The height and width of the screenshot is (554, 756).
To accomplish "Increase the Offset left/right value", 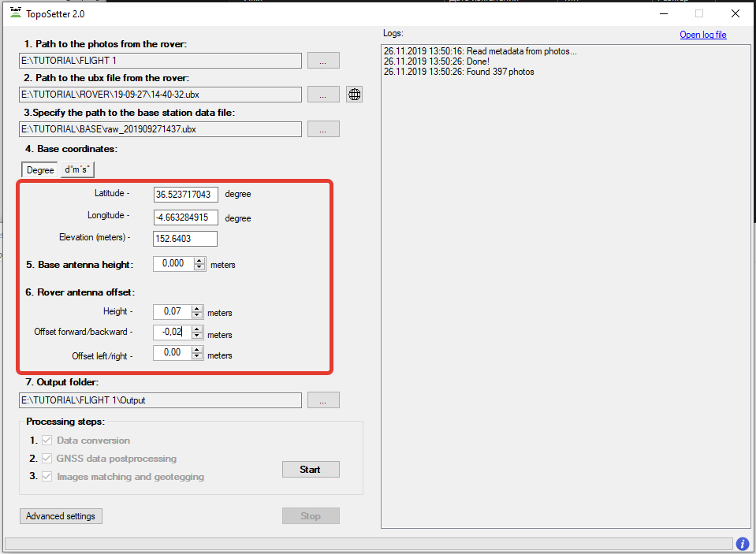I will 197,350.
